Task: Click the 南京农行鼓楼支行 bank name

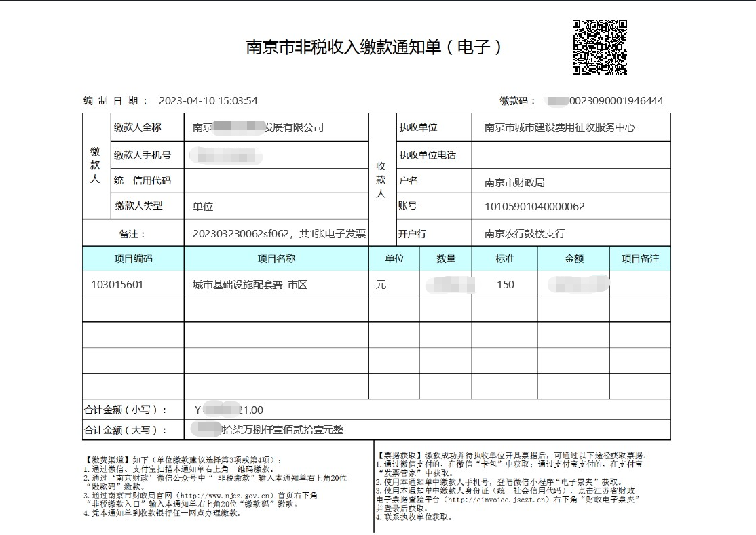Action: (525, 233)
